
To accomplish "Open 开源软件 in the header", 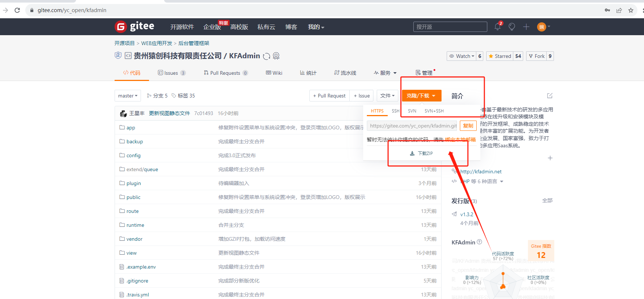I will (182, 27).
